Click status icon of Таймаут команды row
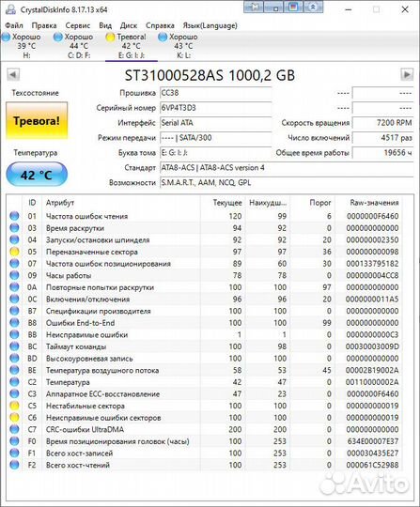The width and height of the screenshot is (420, 507). click(x=14, y=346)
